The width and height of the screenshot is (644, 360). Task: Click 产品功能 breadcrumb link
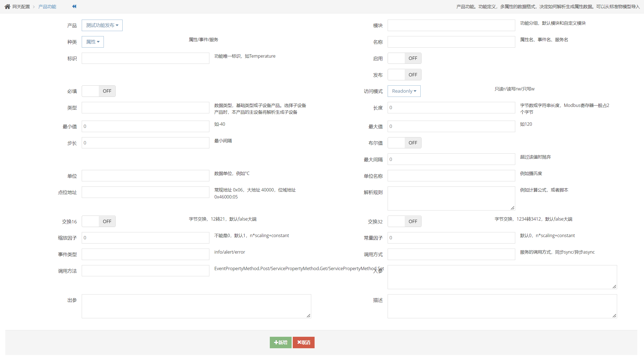pyautogui.click(x=47, y=6)
